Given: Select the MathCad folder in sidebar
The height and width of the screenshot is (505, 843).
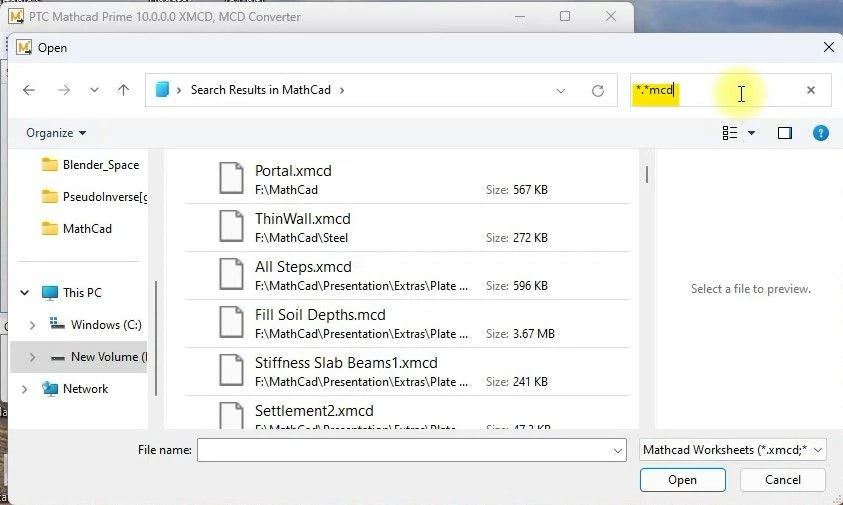Looking at the screenshot, I should pyautogui.click(x=76, y=229).
